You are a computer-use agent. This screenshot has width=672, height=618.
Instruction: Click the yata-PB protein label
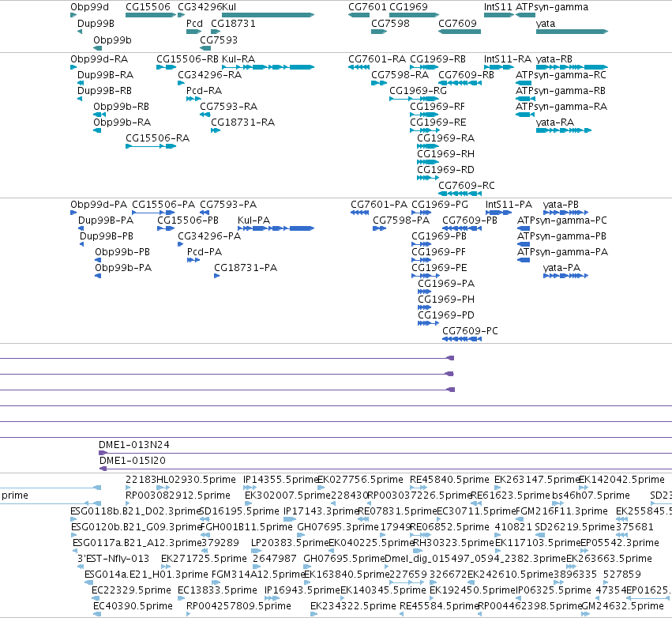[x=561, y=204]
